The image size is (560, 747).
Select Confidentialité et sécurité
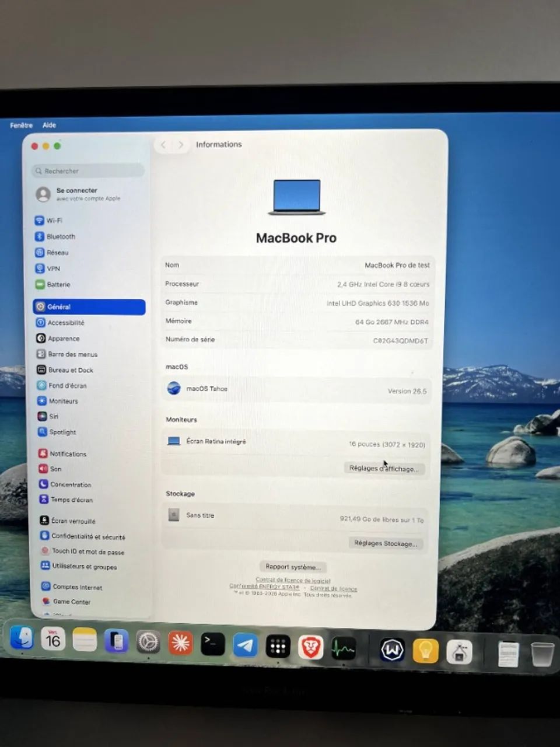[83, 536]
